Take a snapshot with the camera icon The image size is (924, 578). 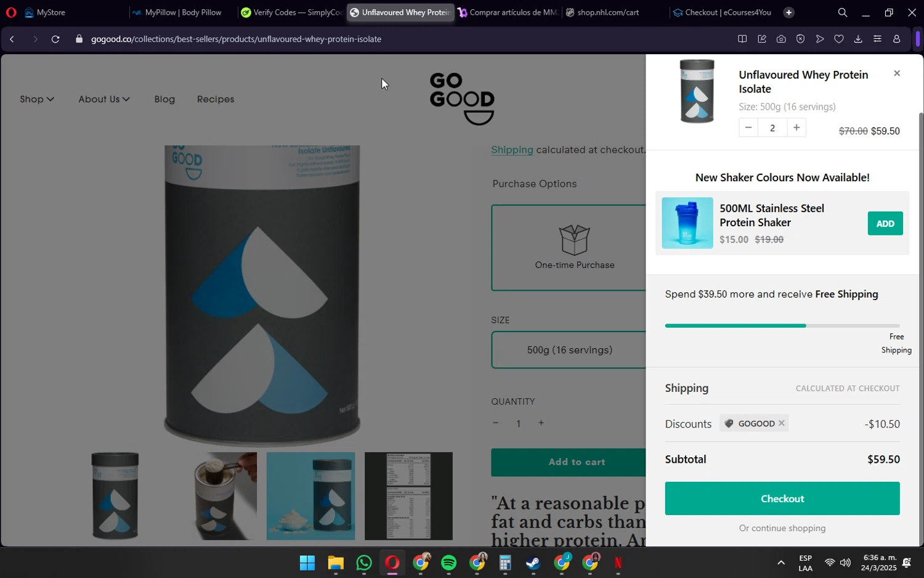pos(781,39)
